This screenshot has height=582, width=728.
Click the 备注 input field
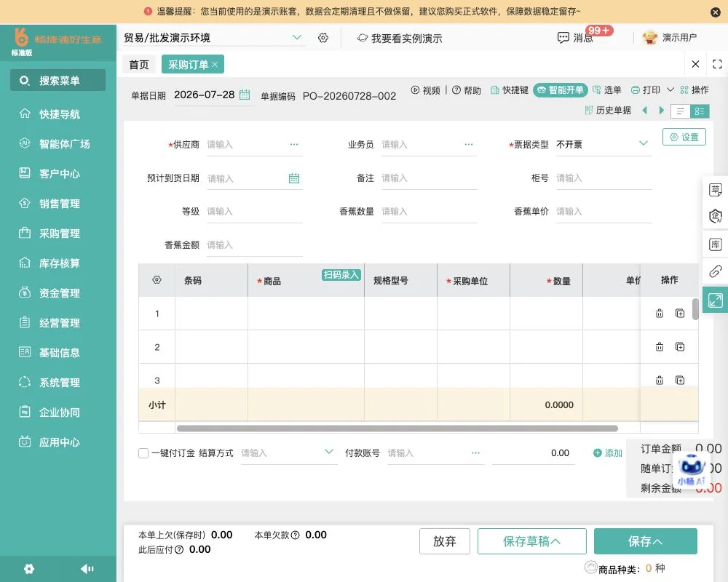(429, 178)
